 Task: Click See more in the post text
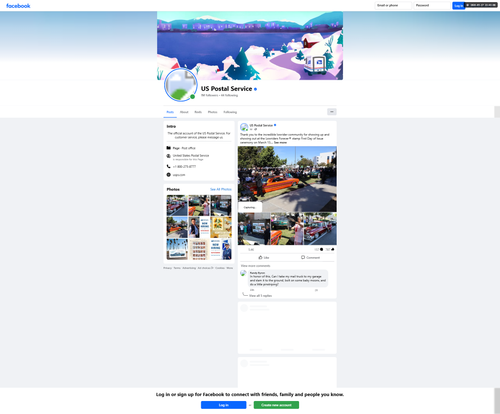pyautogui.click(x=280, y=142)
